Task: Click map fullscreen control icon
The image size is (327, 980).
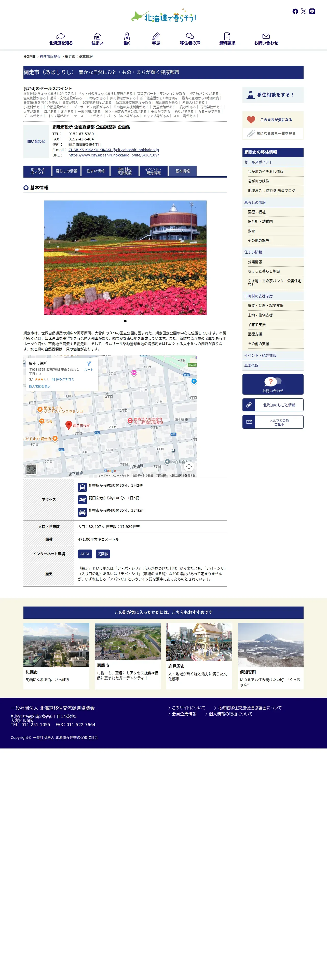Action: coord(189,466)
